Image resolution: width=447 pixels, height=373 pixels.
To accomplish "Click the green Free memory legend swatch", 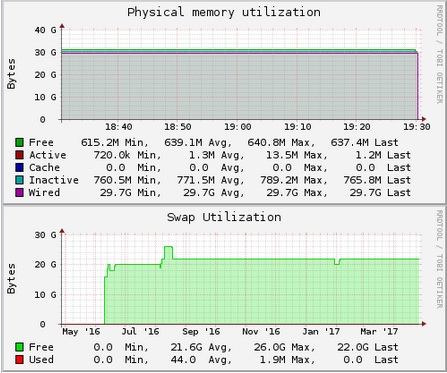I will 19,142.
